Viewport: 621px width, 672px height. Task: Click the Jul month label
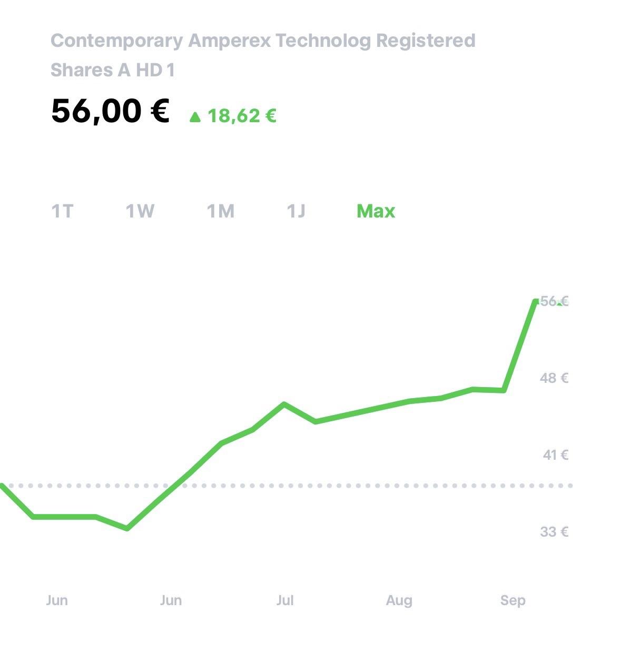285,600
